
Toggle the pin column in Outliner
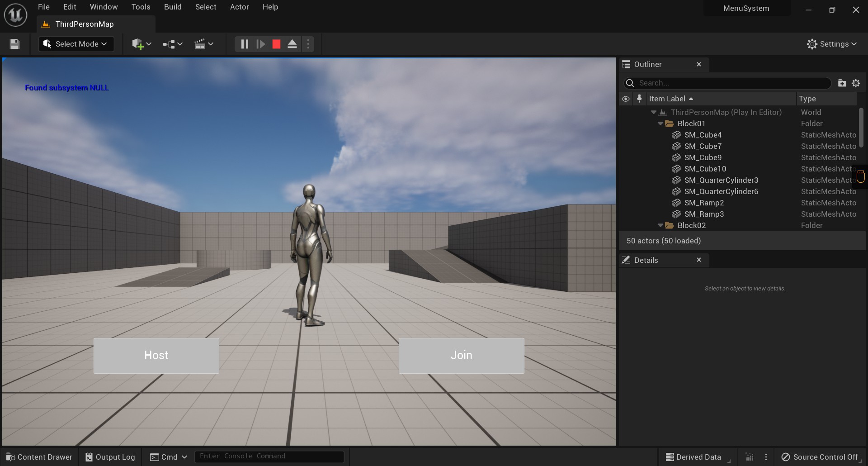[639, 99]
